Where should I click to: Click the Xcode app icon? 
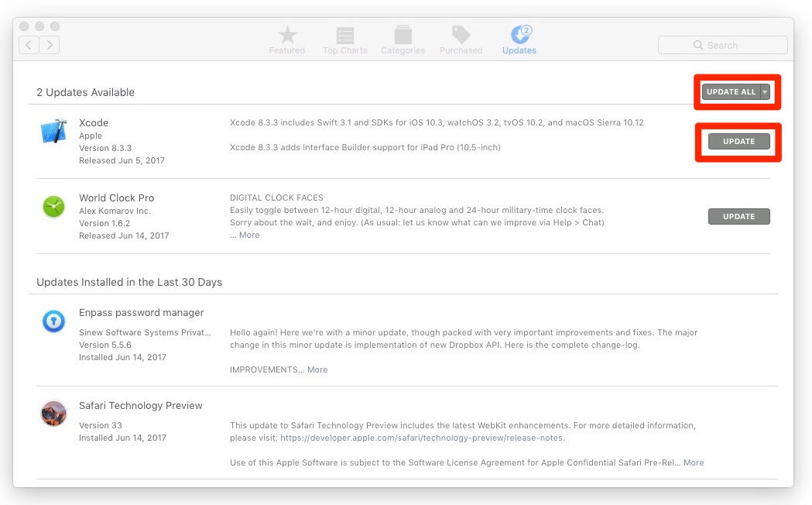pyautogui.click(x=53, y=131)
